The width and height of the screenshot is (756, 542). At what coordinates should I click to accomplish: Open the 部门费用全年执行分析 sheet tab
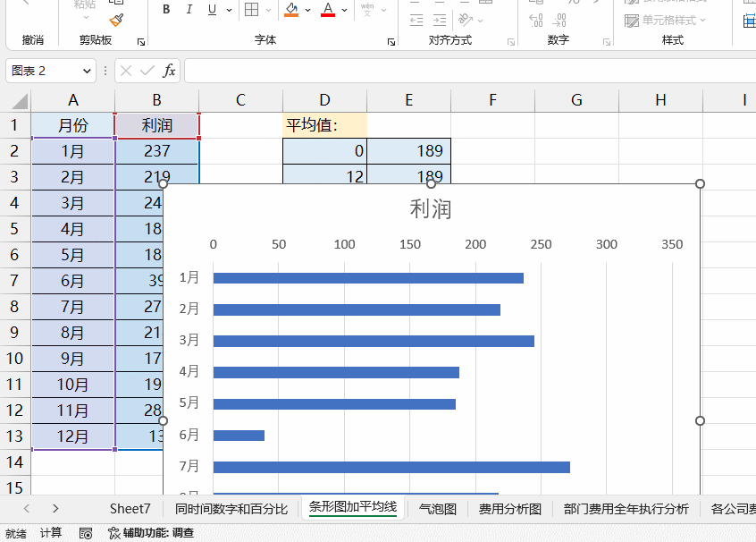(626, 509)
